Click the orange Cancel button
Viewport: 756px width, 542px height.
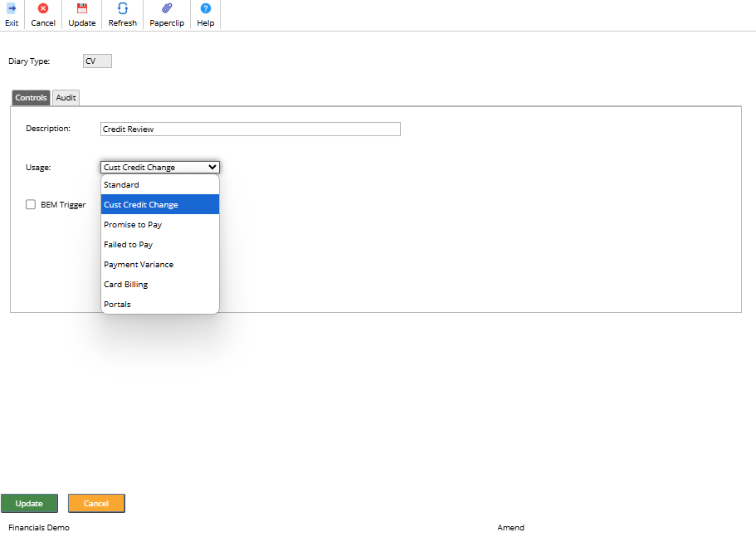[x=96, y=504]
